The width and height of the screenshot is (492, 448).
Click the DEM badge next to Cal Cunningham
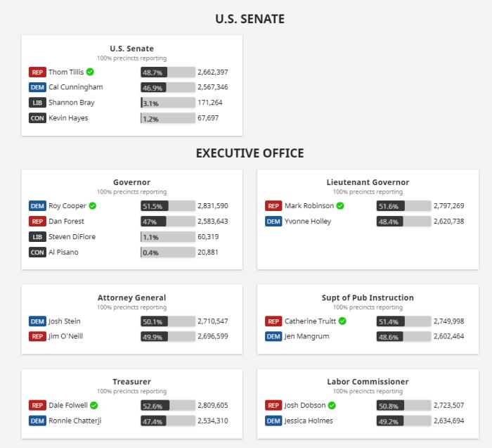click(x=37, y=87)
